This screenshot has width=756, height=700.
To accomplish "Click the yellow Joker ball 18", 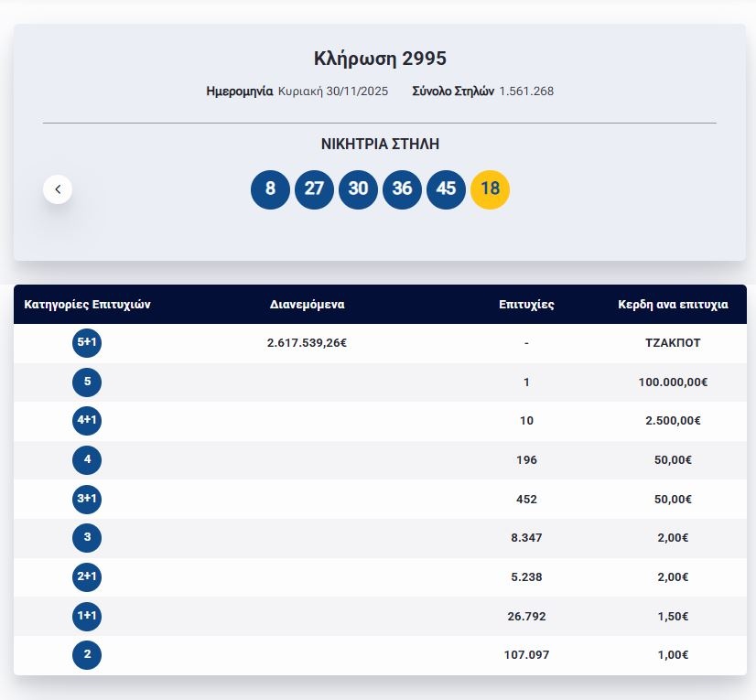I will click(490, 189).
